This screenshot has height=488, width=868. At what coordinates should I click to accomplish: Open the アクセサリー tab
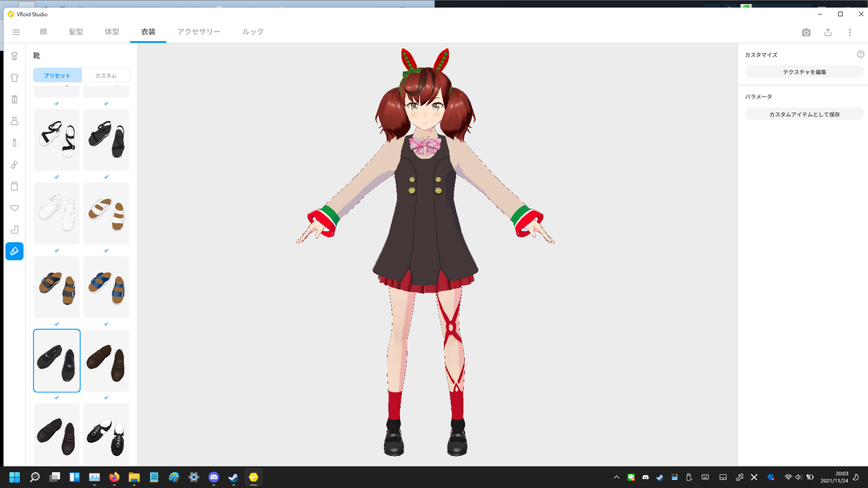199,32
